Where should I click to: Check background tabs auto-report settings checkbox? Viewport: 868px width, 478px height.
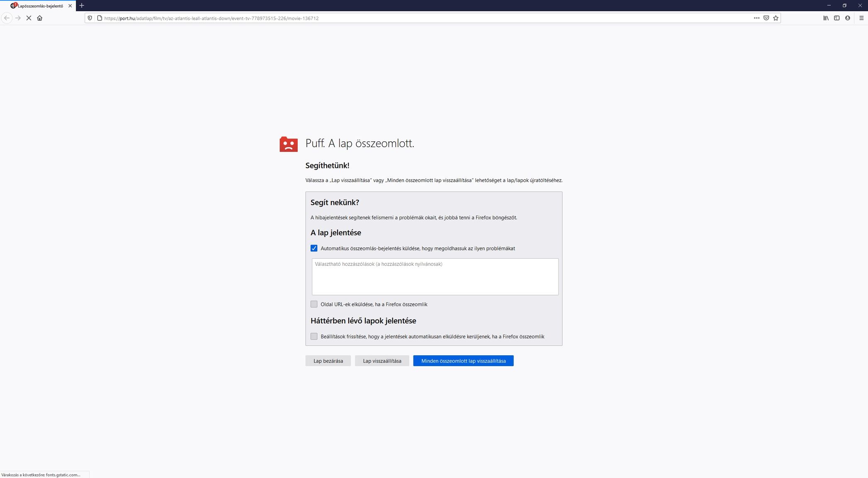(314, 336)
